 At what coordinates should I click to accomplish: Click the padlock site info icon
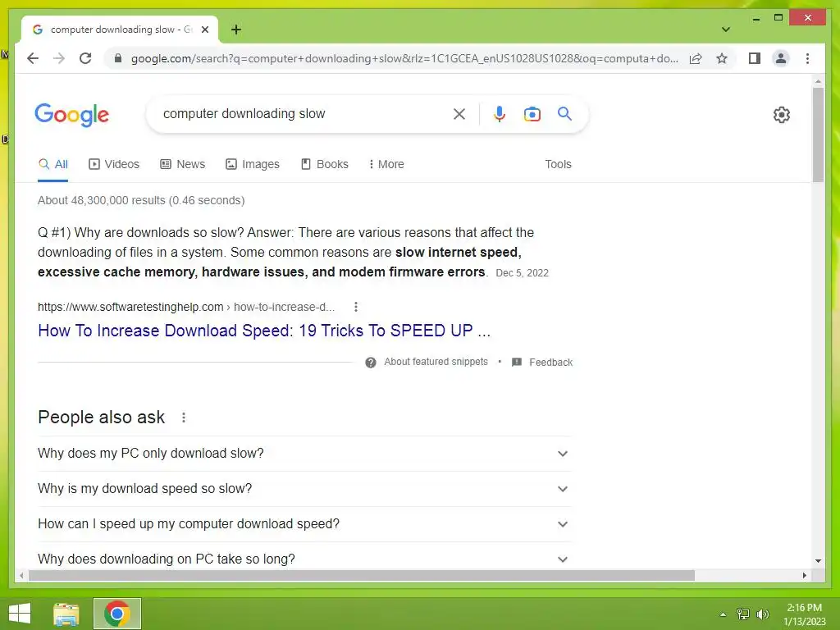(118, 58)
